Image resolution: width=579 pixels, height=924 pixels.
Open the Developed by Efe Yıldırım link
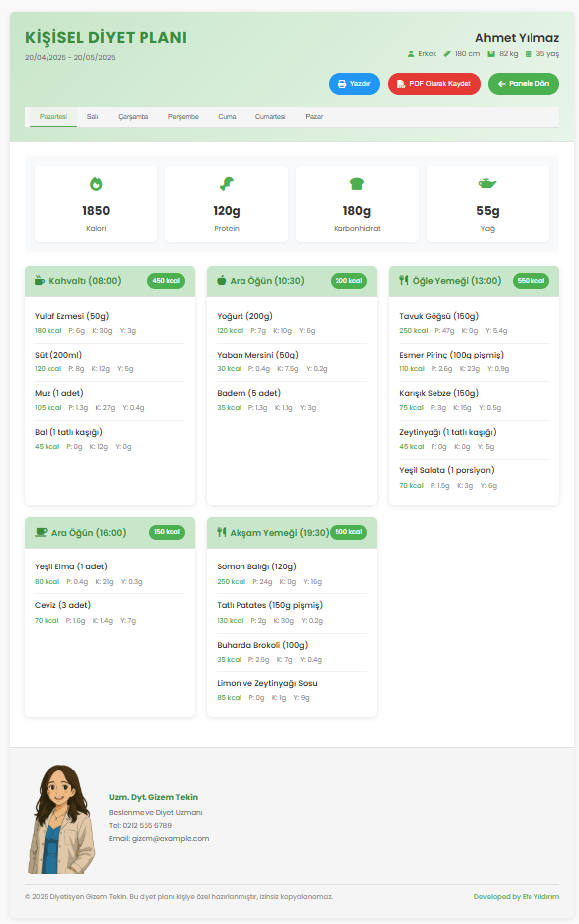(517, 897)
